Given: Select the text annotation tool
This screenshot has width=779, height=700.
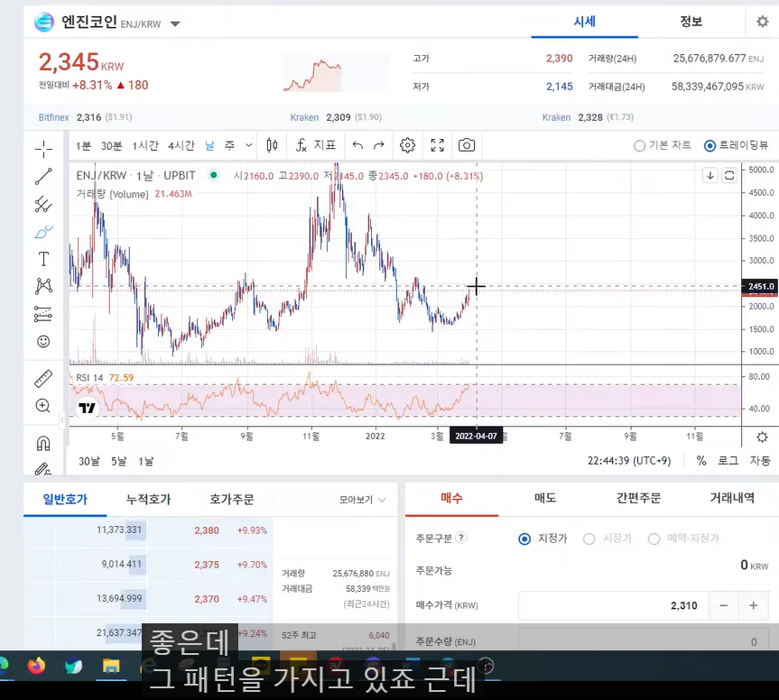Looking at the screenshot, I should point(43,259).
